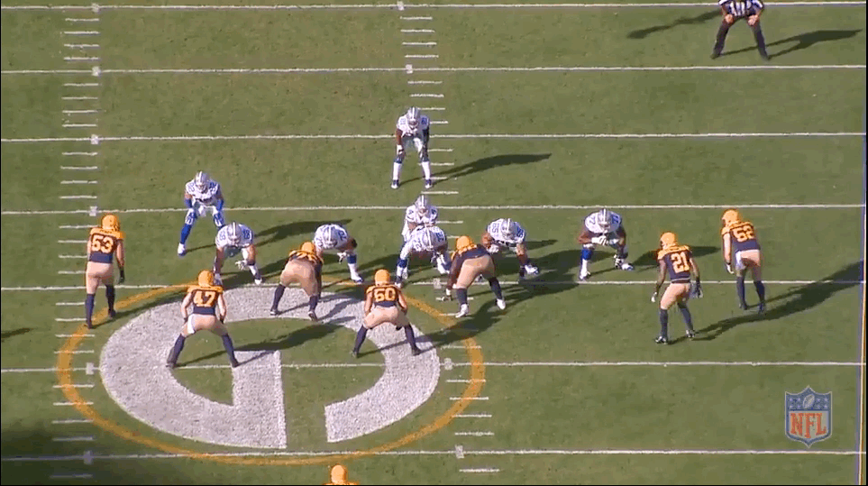The width and height of the screenshot is (868, 486).
Task: Click the Cowboys quarterback under center
Action: 420,216
